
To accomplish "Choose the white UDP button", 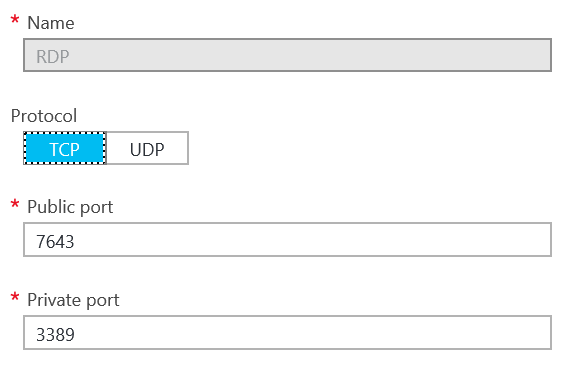I will pyautogui.click(x=147, y=148).
